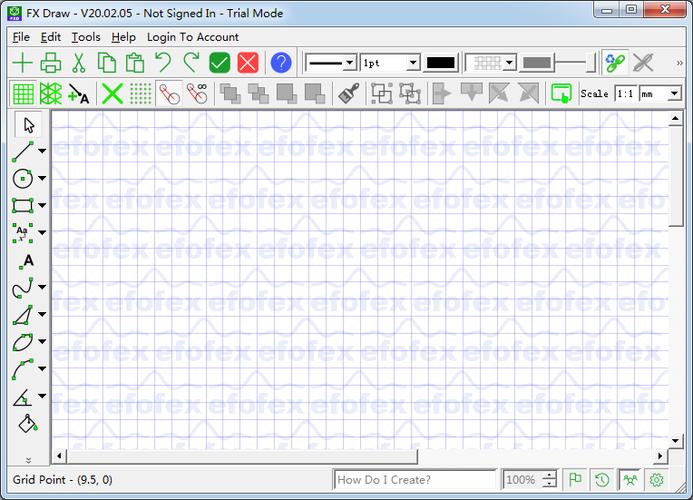Expand the line tool options arrow
The height and width of the screenshot is (500, 693).
(42, 151)
